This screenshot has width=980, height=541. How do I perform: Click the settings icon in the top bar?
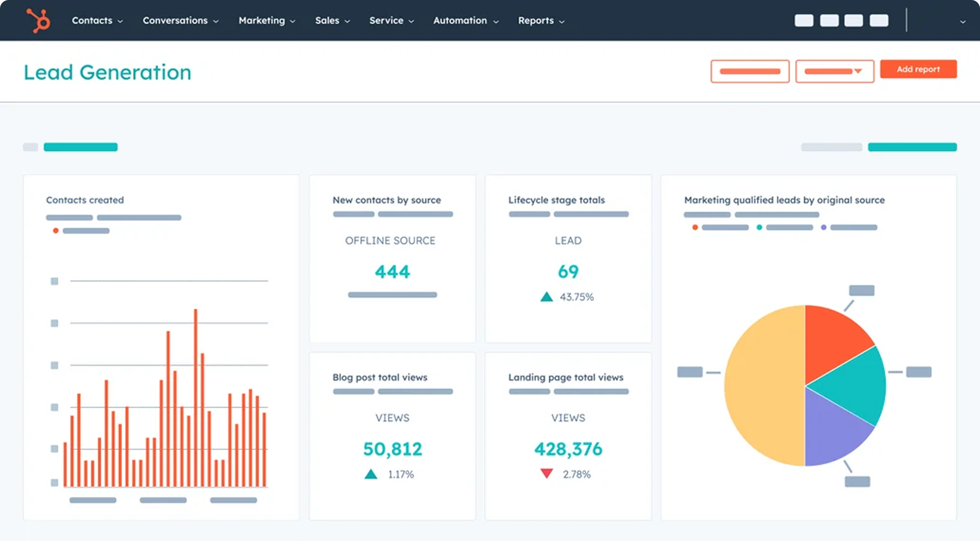[854, 20]
